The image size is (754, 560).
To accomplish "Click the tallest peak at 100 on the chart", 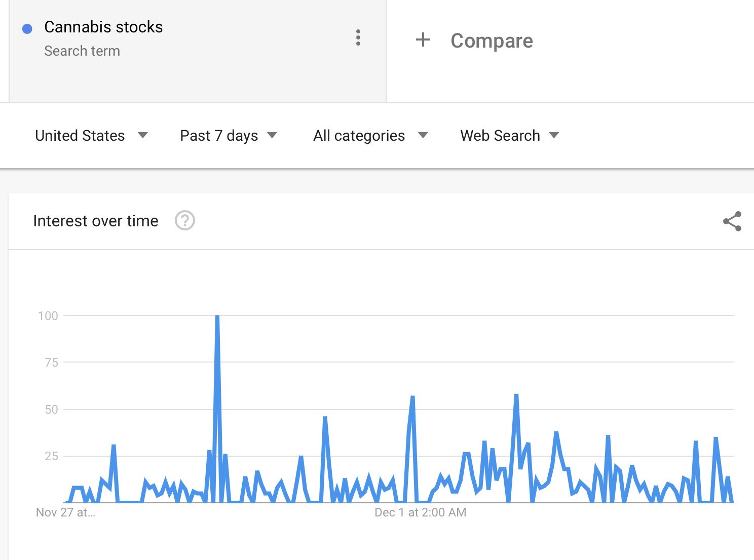I will (217, 317).
